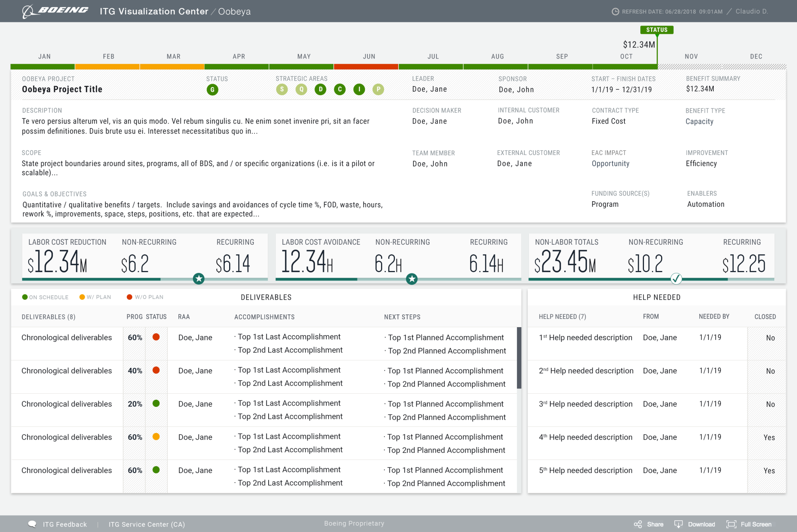The height and width of the screenshot is (532, 797).
Task: Select strategic area Q badge
Action: coord(301,89)
